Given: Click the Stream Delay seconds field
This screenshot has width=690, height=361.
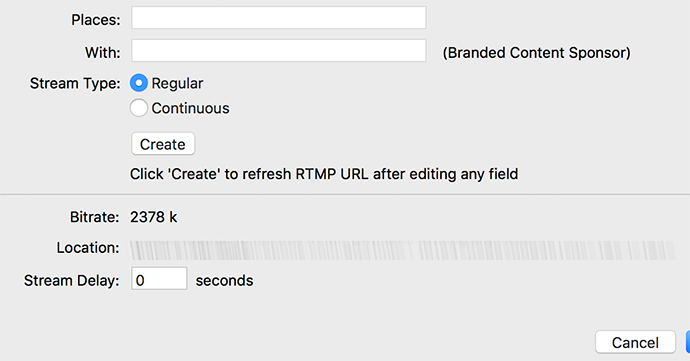Looking at the screenshot, I should pyautogui.click(x=159, y=278).
